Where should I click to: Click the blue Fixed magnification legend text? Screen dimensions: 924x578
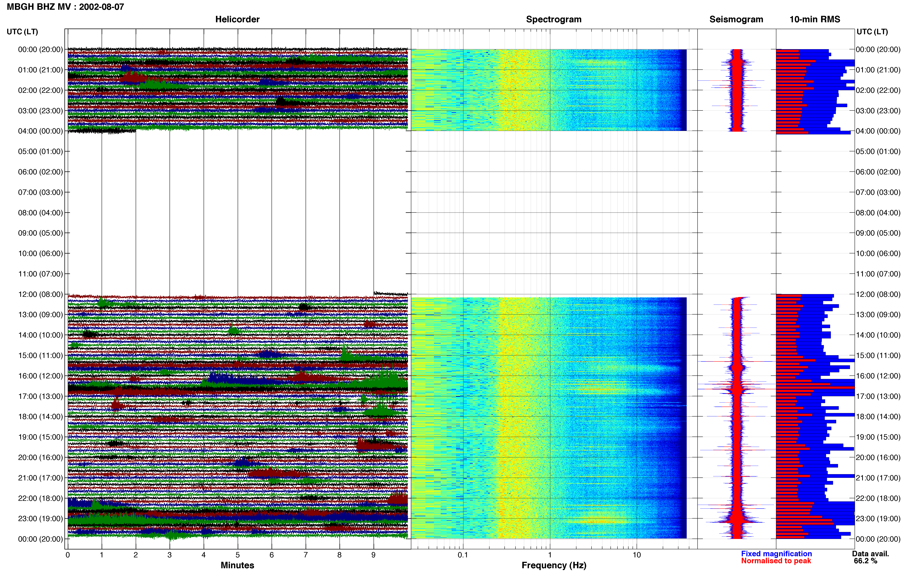pyautogui.click(x=776, y=554)
